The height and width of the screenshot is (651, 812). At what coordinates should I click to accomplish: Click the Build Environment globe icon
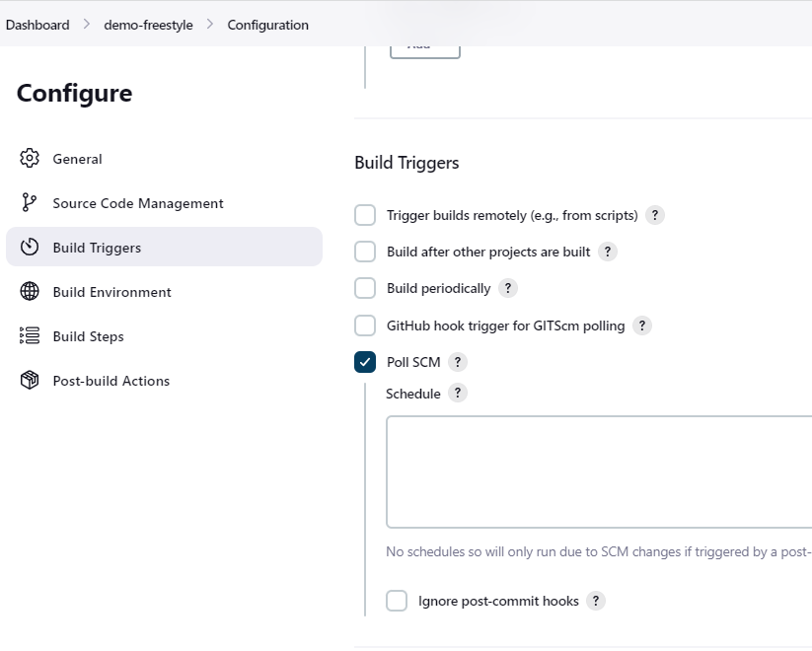click(x=30, y=292)
